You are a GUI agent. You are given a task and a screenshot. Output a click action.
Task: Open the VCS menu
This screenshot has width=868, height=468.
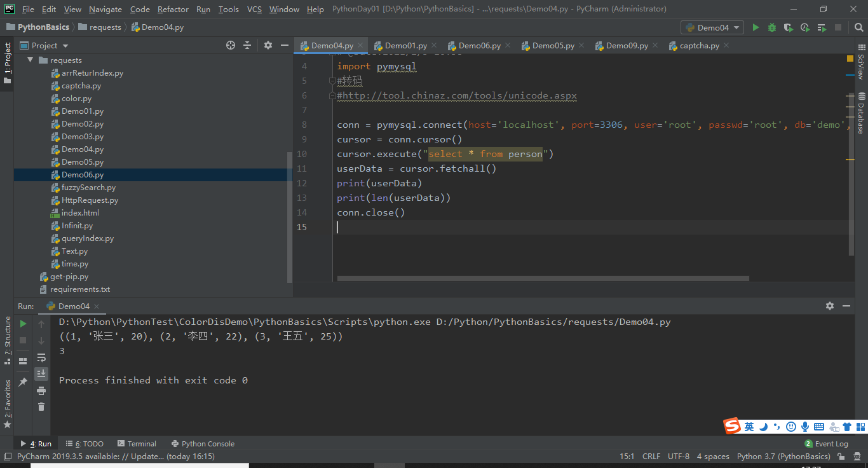(x=254, y=9)
